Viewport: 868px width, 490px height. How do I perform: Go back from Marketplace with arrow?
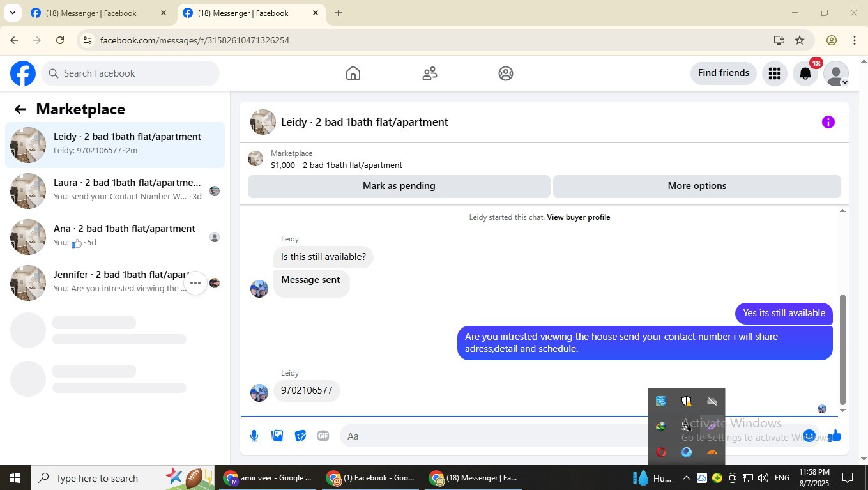[20, 109]
